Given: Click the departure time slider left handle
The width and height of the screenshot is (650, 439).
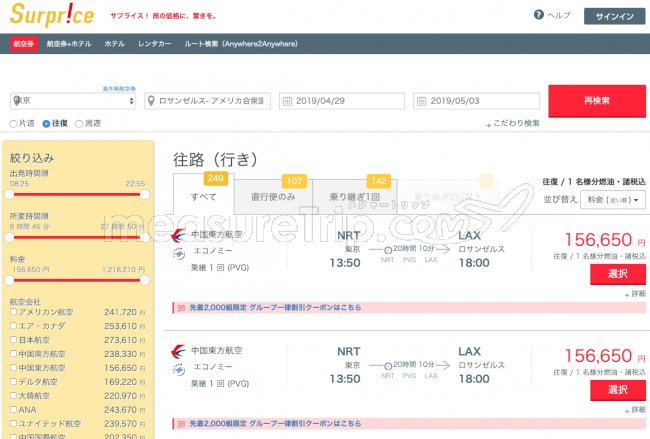Looking at the screenshot, I should tap(9, 194).
